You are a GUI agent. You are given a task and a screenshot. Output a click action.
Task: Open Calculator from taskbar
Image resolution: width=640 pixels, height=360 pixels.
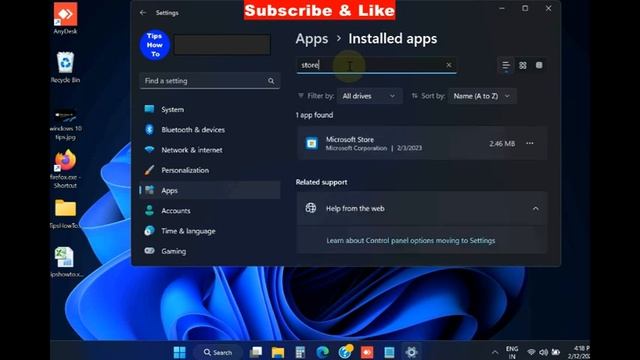tap(300, 352)
